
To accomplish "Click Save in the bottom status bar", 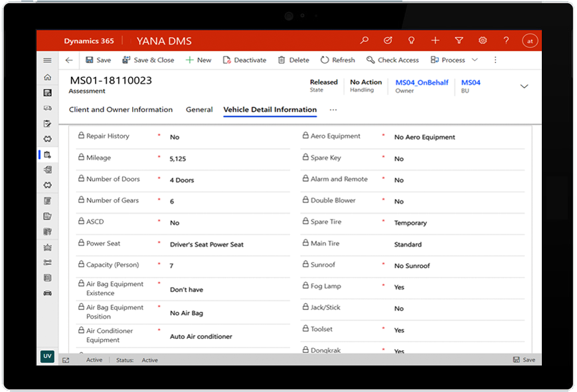I will pos(524,359).
